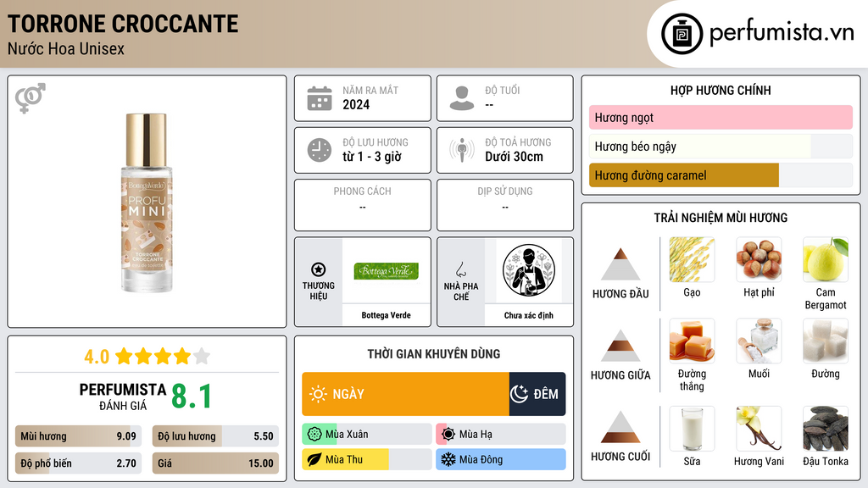The width and height of the screenshot is (868, 488).
Task: Click the TRẢI NGHIỆM MÙI HƯƠNG heading
Action: 721,218
